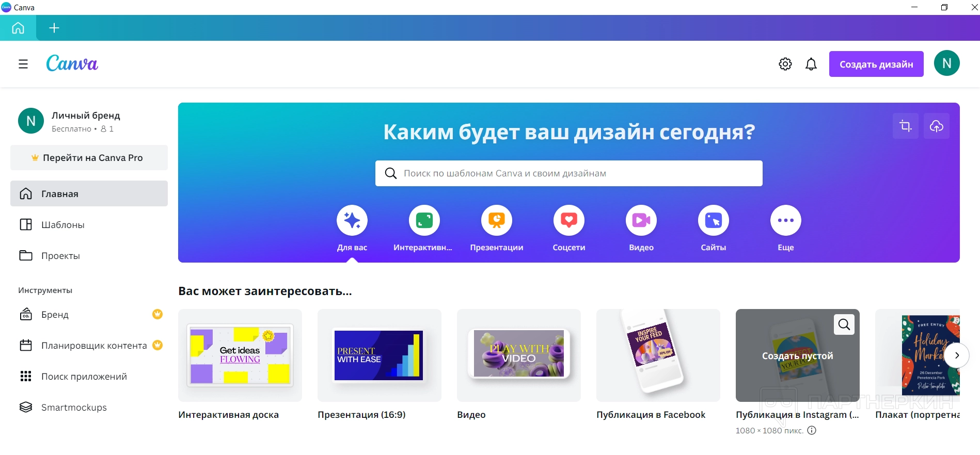Open the N account avatar menu
The width and height of the screenshot is (980, 455).
tap(947, 63)
